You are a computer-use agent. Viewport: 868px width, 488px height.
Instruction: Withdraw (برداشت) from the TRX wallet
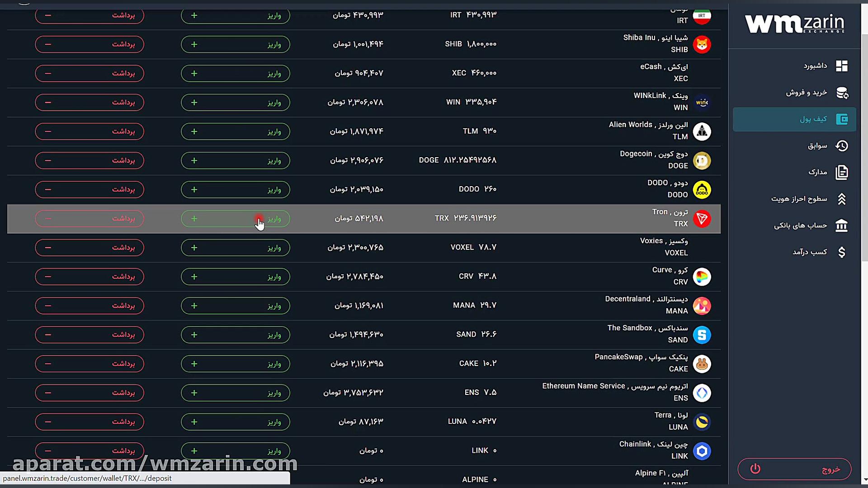(90, 219)
